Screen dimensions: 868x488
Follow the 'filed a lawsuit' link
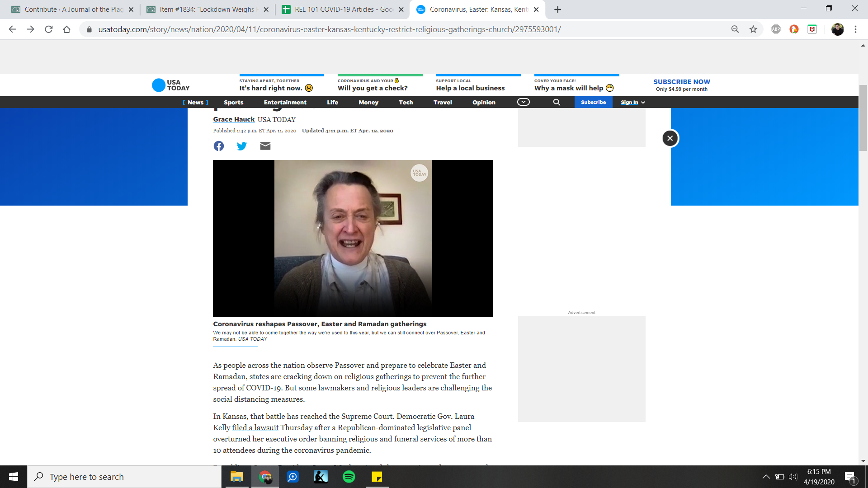(x=255, y=427)
